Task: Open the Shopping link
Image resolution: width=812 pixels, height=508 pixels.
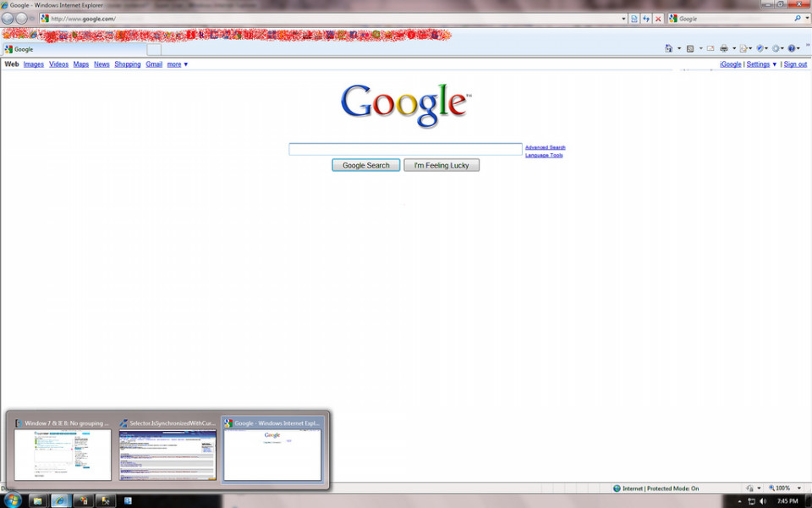Action: (128, 64)
